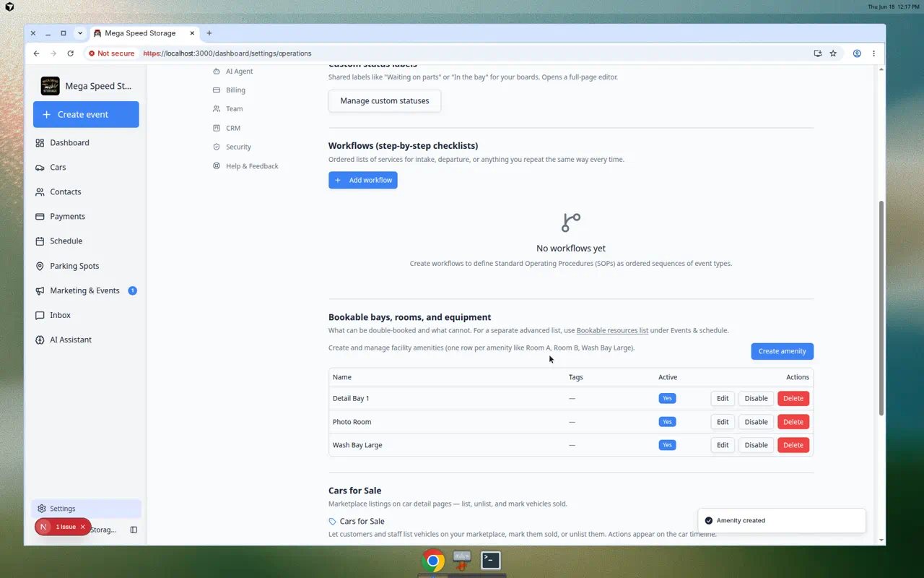Open Chrome from the dock
The height and width of the screenshot is (578, 924).
click(x=433, y=561)
